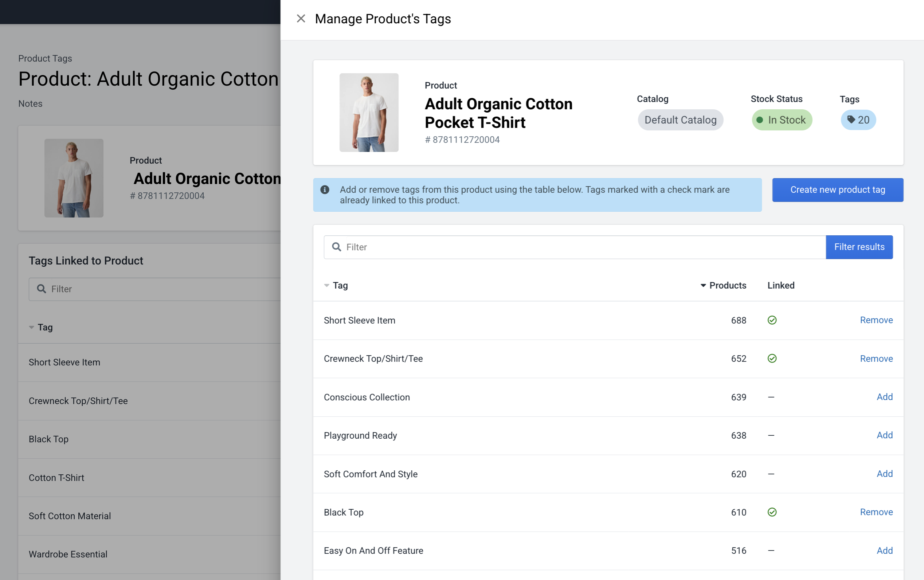Click the Create new product tag button
924x580 pixels.
pyautogui.click(x=837, y=189)
